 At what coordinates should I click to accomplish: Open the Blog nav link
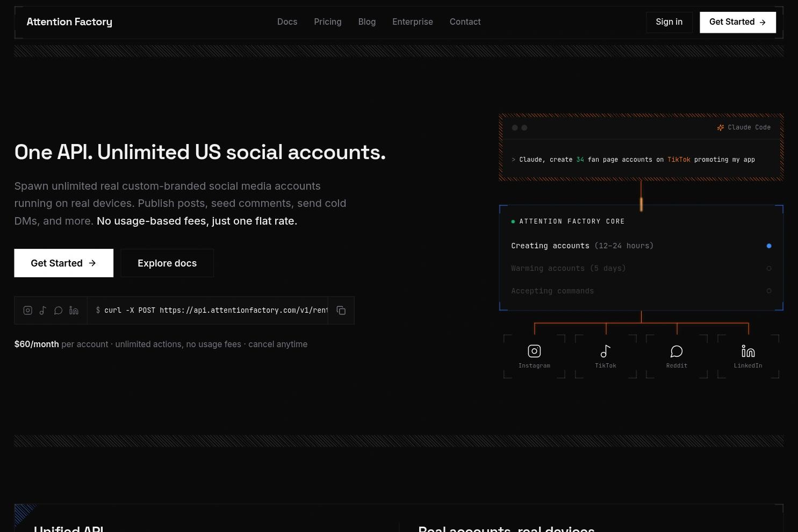point(367,22)
